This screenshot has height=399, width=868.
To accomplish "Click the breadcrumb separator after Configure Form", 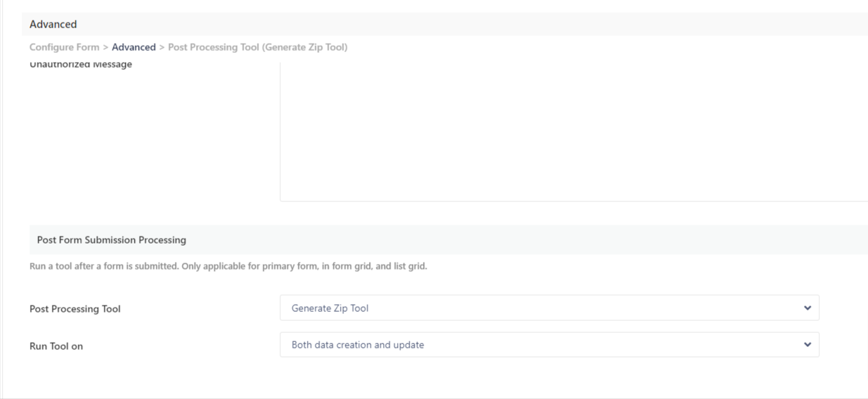I will (x=105, y=47).
